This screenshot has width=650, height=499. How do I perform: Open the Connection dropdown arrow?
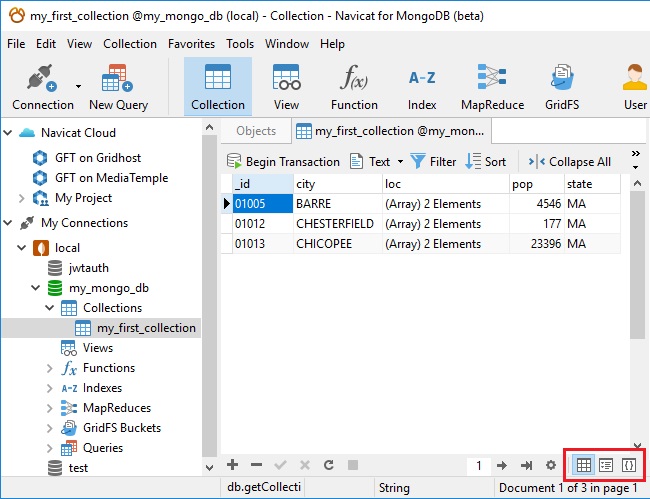point(78,87)
